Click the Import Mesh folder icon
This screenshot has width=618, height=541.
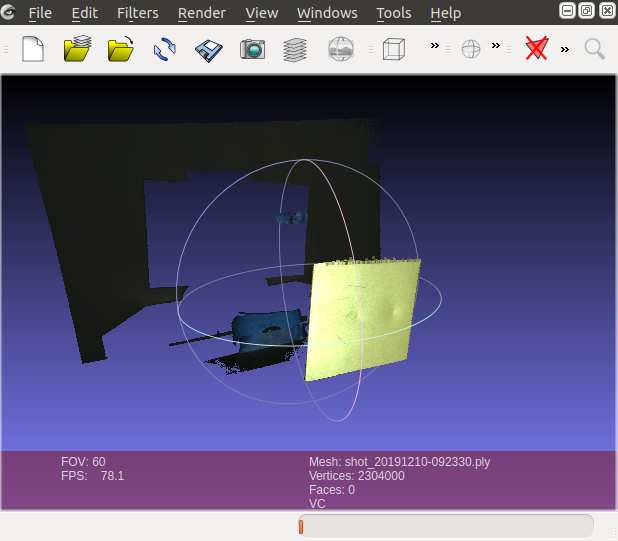coord(121,49)
